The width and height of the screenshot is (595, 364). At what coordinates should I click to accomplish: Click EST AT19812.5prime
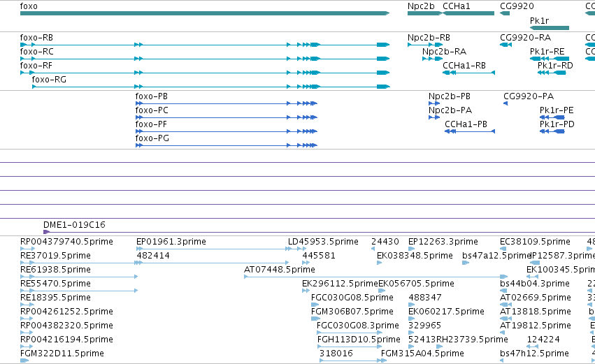[x=536, y=326]
